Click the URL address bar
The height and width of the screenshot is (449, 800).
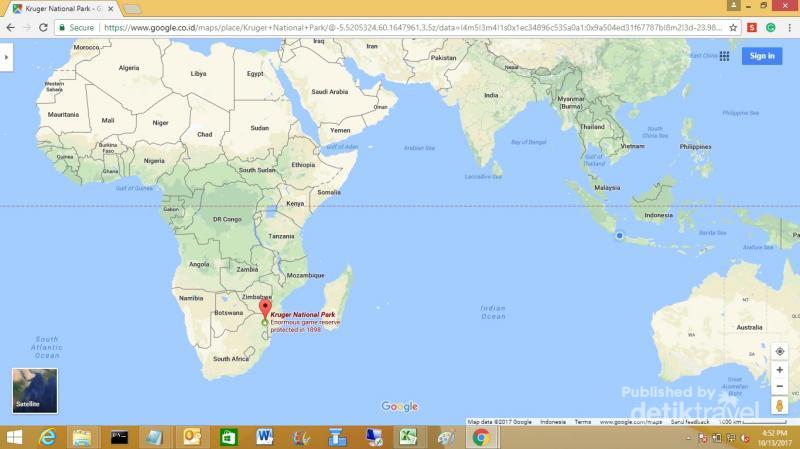coord(400,28)
